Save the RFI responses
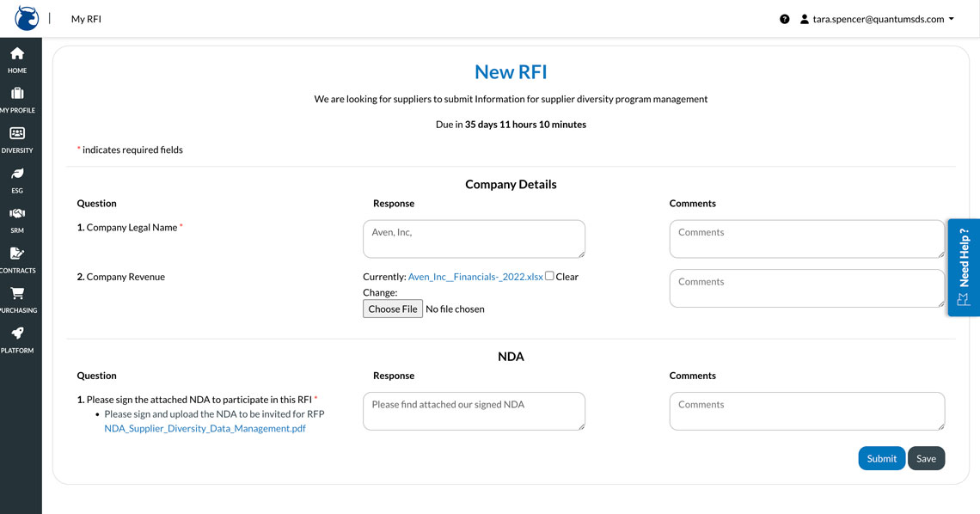Screen dimensions: 980x514 [x=926, y=458]
